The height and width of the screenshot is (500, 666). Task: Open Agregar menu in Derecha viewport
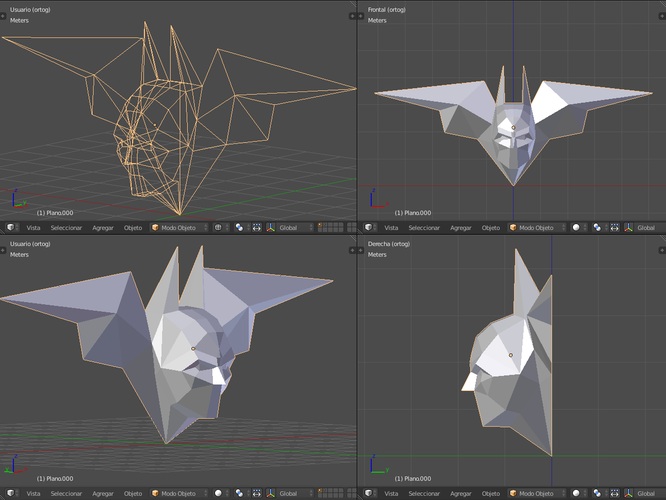(461, 493)
